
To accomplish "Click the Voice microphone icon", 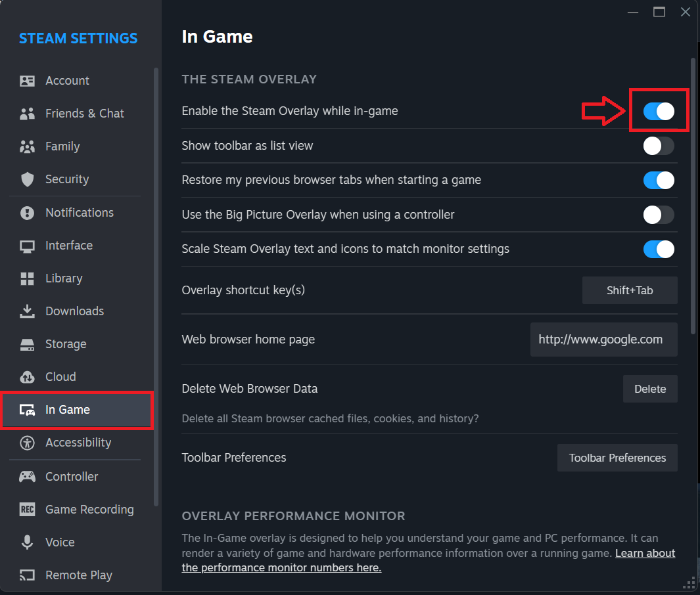I will click(27, 542).
